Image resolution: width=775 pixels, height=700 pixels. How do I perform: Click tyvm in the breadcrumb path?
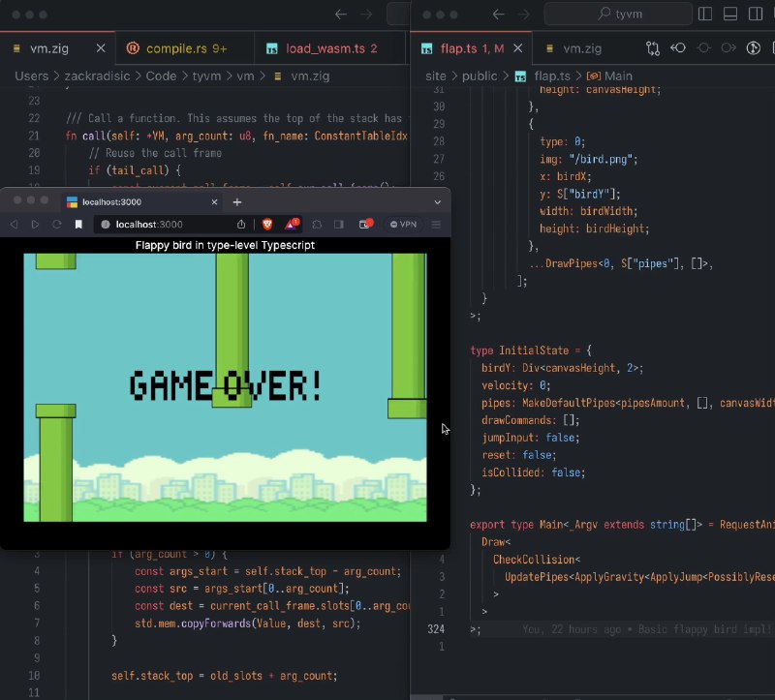[x=206, y=76]
